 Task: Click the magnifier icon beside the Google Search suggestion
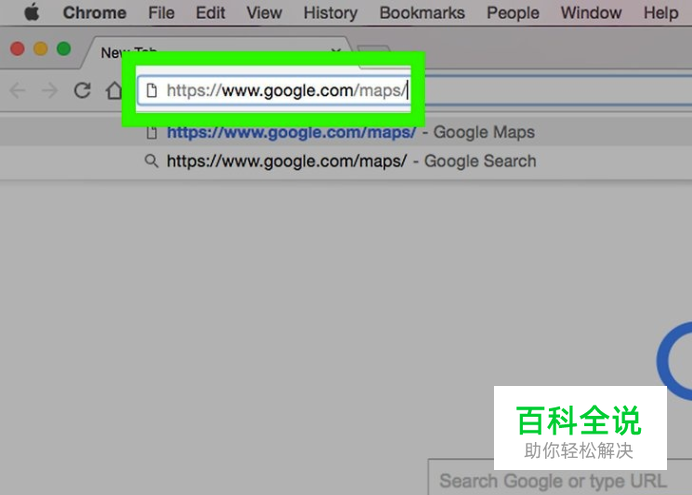[x=151, y=161]
